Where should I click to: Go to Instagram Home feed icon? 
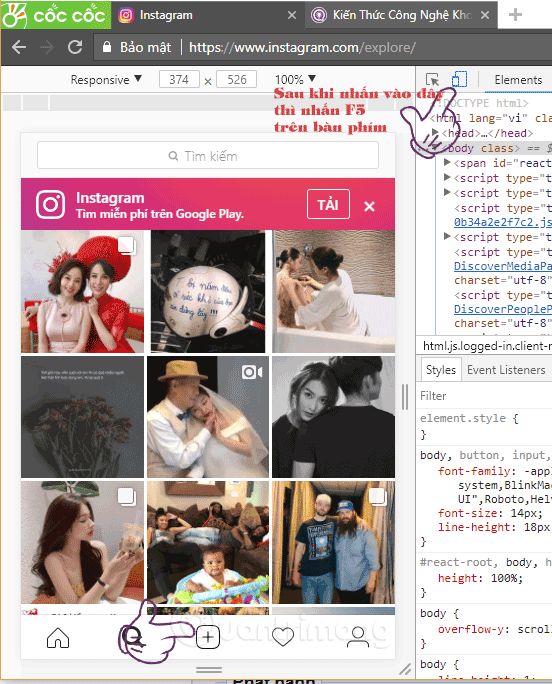coord(58,638)
